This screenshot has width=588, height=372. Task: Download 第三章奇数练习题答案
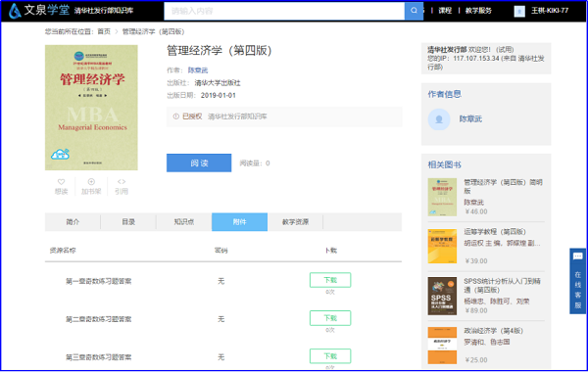pos(330,356)
